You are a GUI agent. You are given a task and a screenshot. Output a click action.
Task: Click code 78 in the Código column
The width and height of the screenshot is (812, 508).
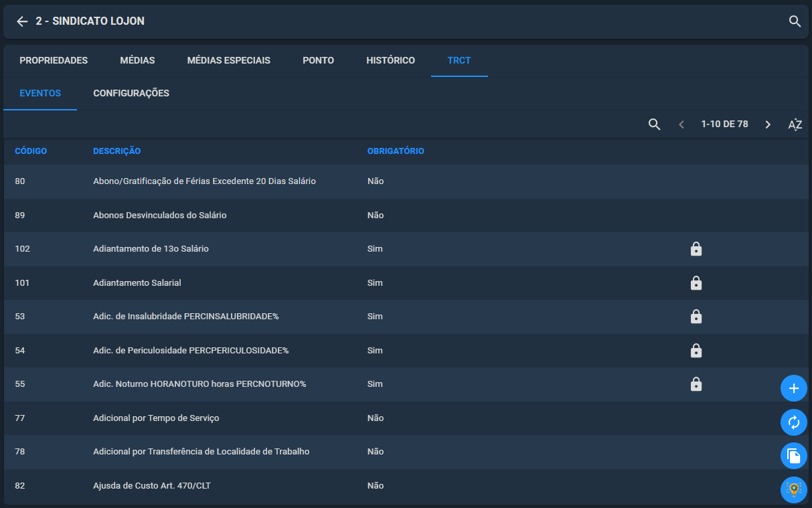click(x=20, y=452)
